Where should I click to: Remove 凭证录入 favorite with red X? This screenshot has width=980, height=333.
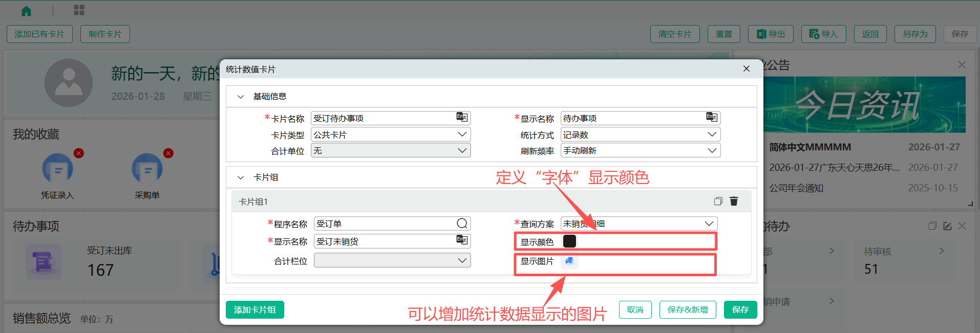coord(78,153)
